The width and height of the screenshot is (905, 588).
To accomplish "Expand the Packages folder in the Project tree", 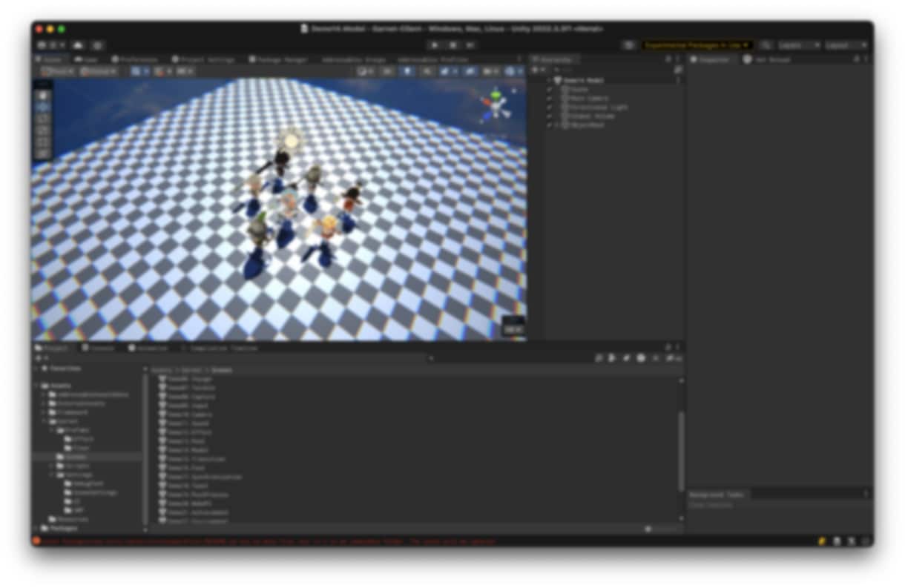I will point(36,528).
